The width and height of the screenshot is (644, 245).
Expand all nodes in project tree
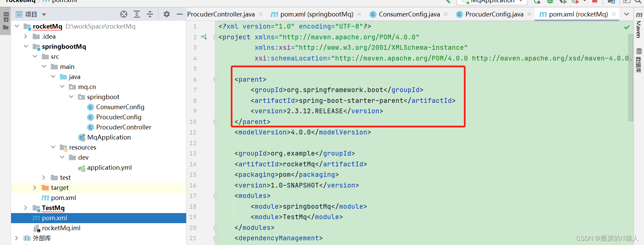137,14
